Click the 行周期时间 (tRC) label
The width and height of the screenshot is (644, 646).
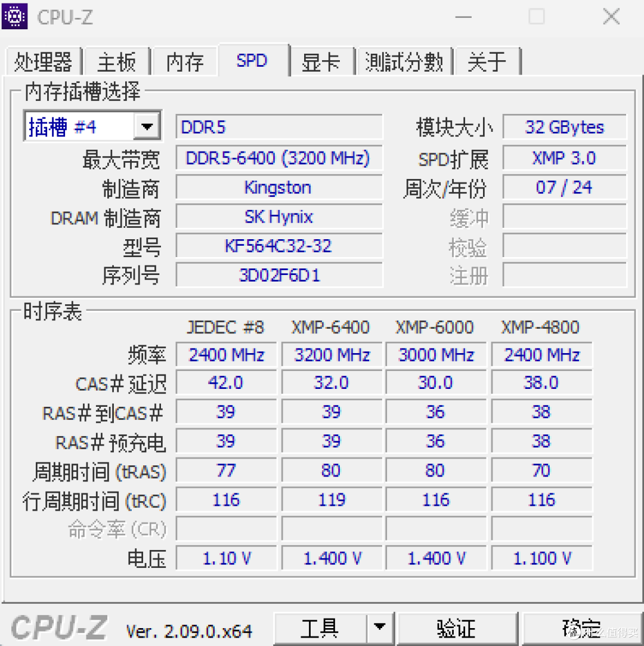coord(94,501)
